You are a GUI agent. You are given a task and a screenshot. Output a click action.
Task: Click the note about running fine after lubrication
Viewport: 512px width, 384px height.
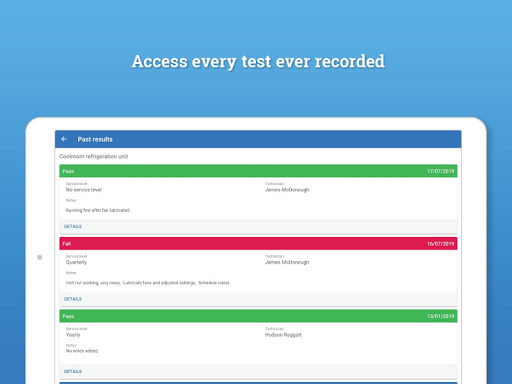(x=98, y=210)
